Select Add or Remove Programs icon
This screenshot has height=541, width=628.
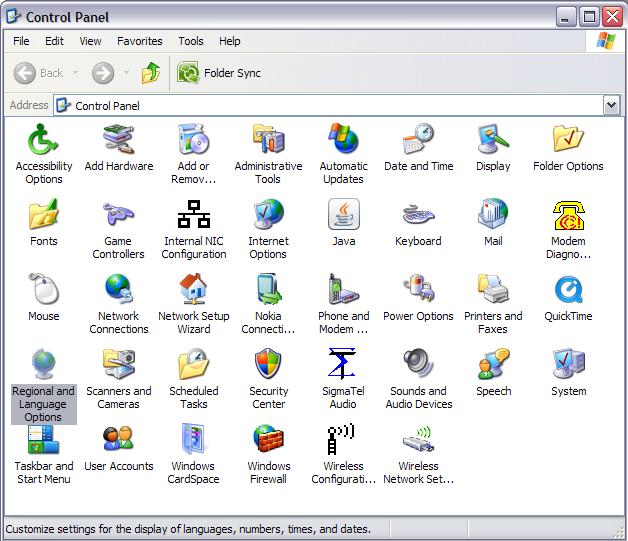(193, 139)
